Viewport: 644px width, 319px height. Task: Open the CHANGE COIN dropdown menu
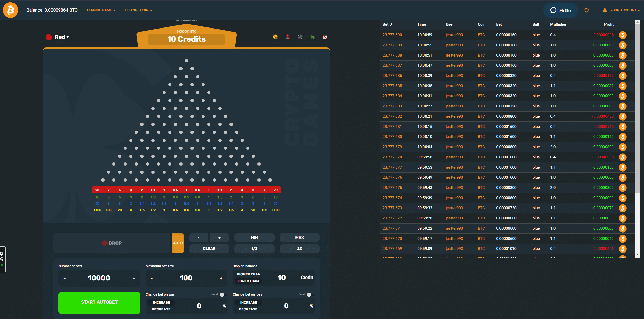click(139, 10)
